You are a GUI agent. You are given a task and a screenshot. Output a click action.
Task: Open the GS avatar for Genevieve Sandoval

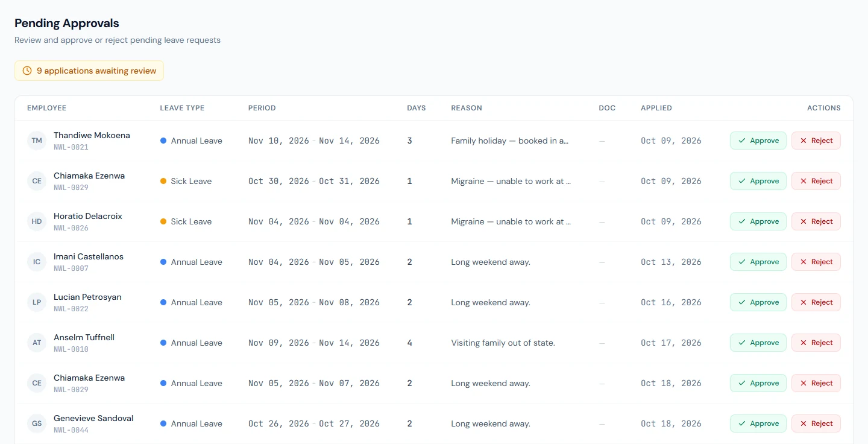point(37,423)
